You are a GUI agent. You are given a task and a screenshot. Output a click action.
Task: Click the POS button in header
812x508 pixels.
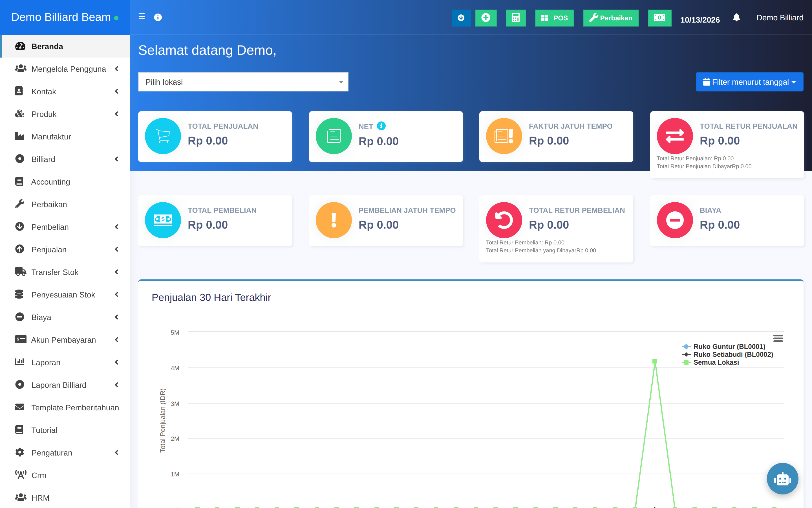pyautogui.click(x=554, y=18)
